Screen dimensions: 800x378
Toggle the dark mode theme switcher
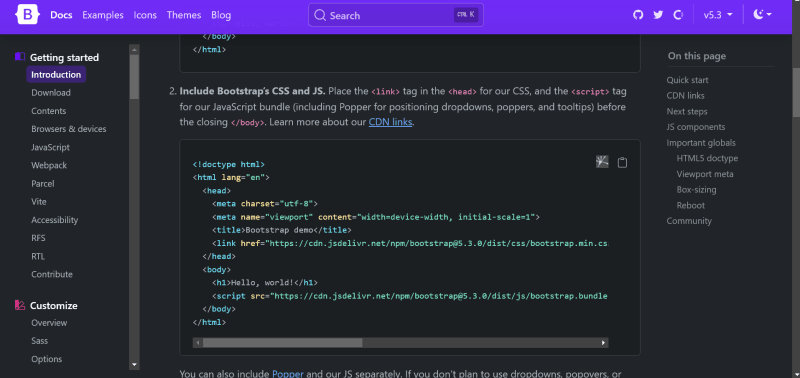point(763,15)
